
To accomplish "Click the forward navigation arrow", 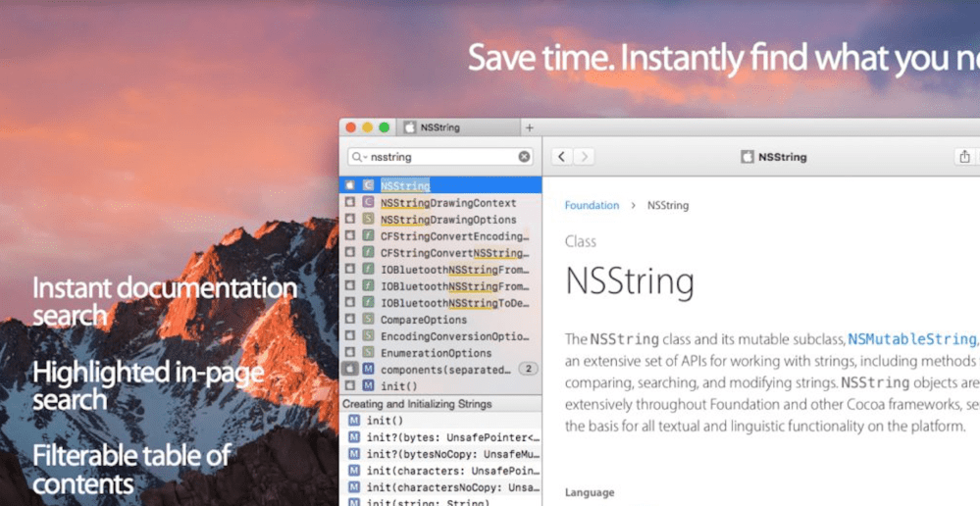I will (585, 157).
